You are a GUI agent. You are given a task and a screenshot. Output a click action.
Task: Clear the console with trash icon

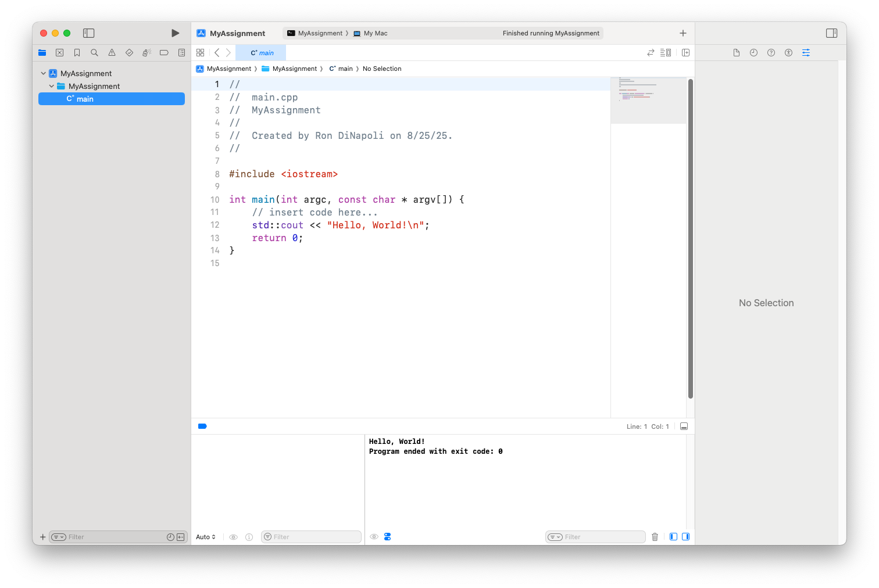pyautogui.click(x=655, y=537)
